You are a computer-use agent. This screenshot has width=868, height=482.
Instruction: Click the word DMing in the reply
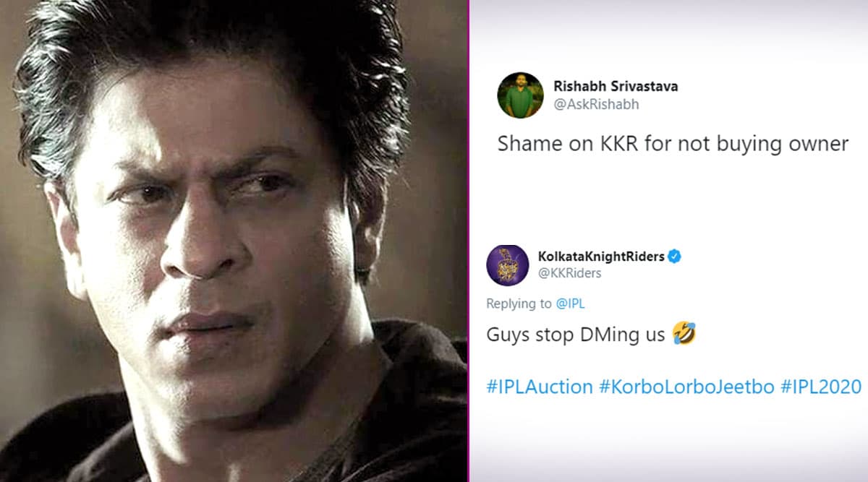607,336
